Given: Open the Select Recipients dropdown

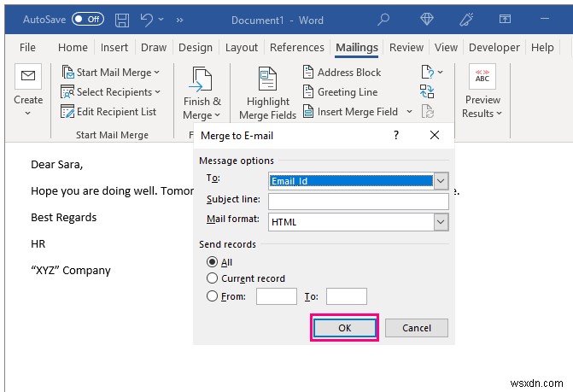Looking at the screenshot, I should (x=111, y=92).
